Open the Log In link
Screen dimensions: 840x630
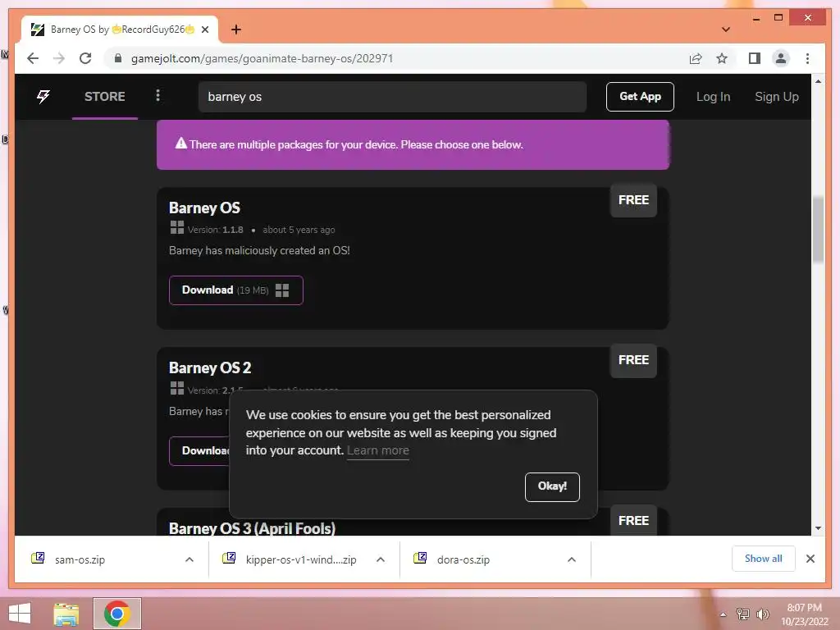coord(713,97)
